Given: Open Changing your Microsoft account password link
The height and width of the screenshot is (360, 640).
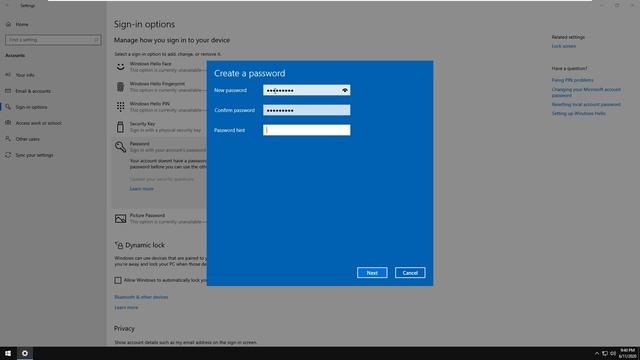Looking at the screenshot, I should tap(586, 92).
